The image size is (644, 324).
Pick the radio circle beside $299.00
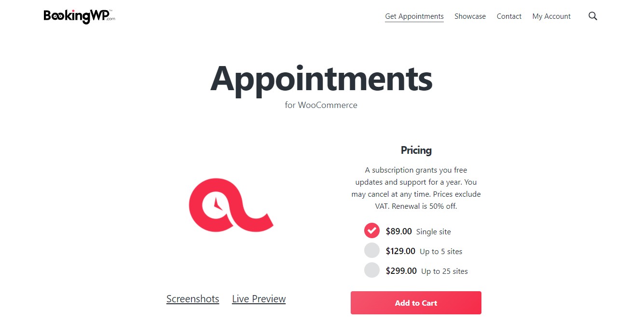(x=372, y=270)
